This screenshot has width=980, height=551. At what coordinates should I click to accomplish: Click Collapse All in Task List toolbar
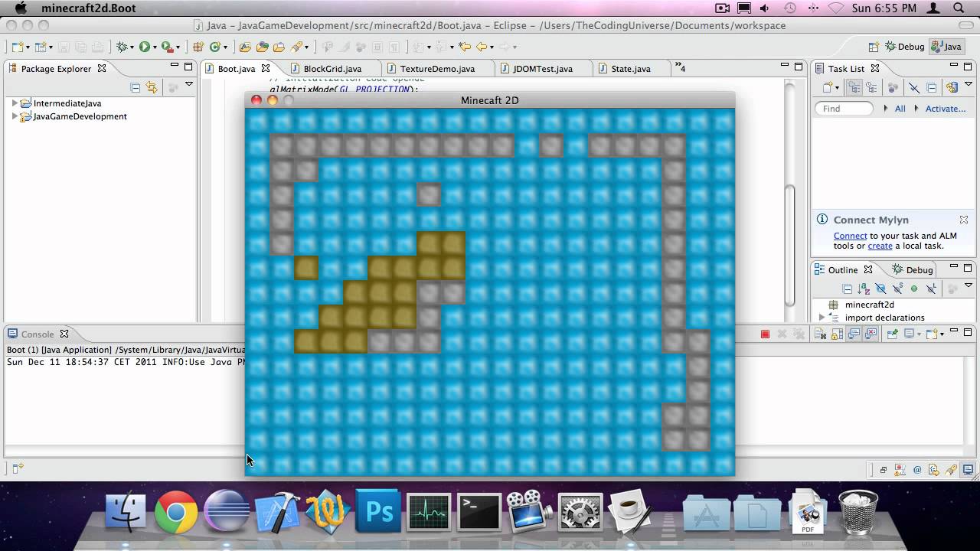coord(932,87)
